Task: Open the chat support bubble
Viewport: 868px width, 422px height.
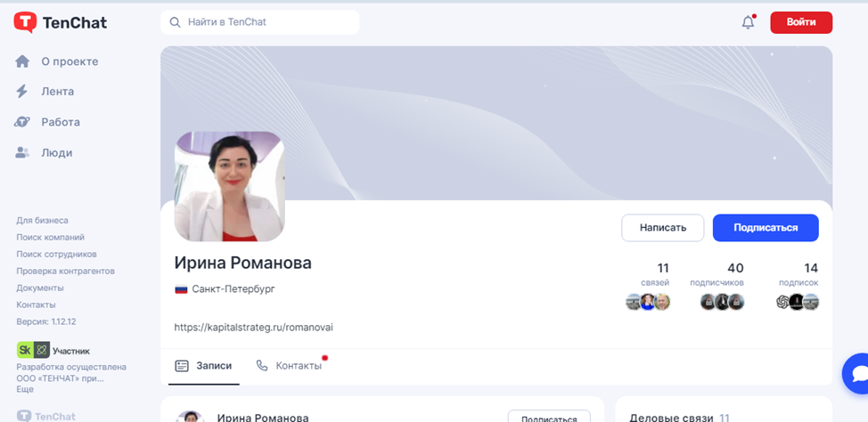Action: click(857, 374)
